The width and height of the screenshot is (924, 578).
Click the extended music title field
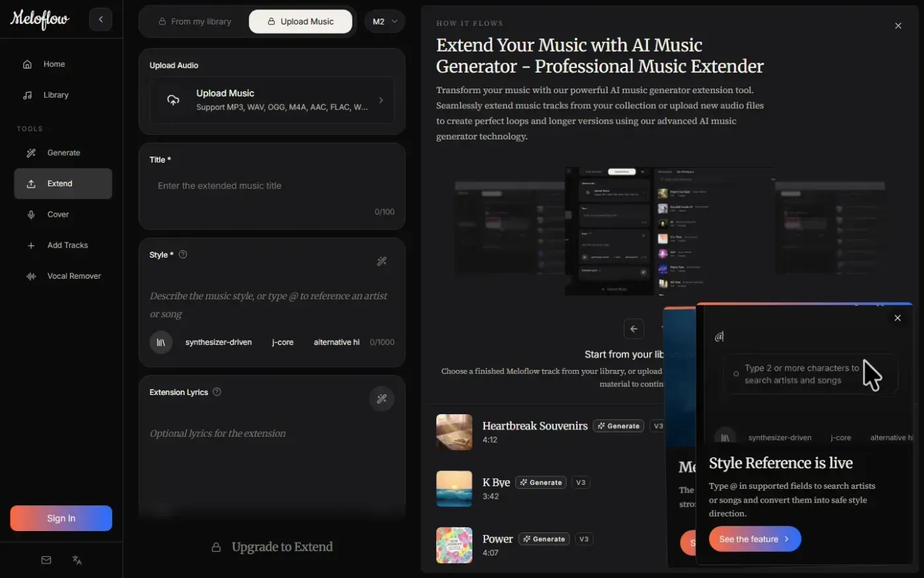pyautogui.click(x=272, y=186)
